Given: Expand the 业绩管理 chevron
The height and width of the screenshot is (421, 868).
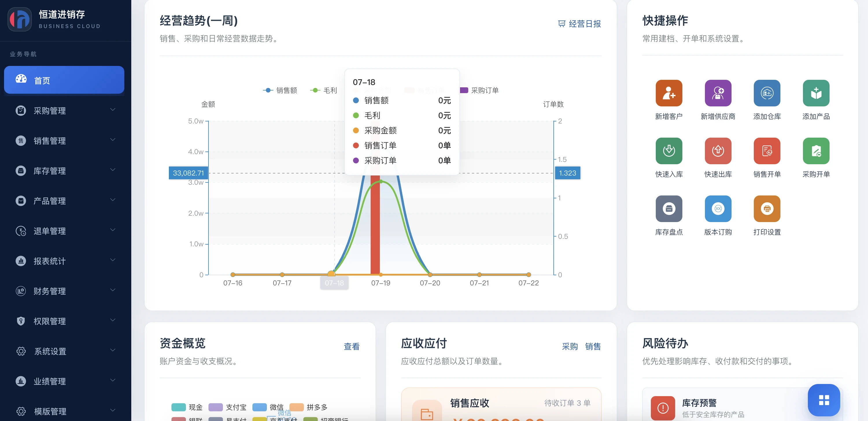Looking at the screenshot, I should pyautogui.click(x=112, y=380).
